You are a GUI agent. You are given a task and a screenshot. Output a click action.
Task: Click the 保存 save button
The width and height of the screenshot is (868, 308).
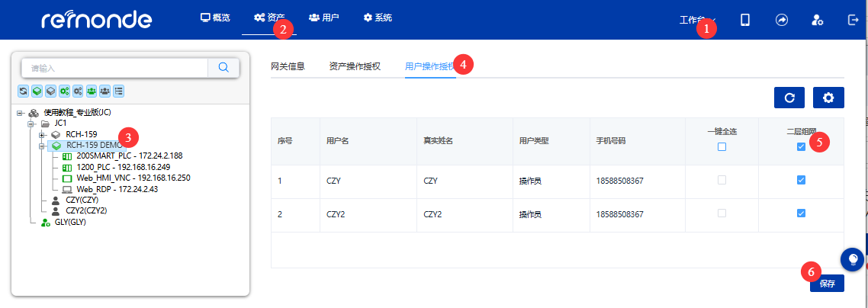[x=827, y=284]
